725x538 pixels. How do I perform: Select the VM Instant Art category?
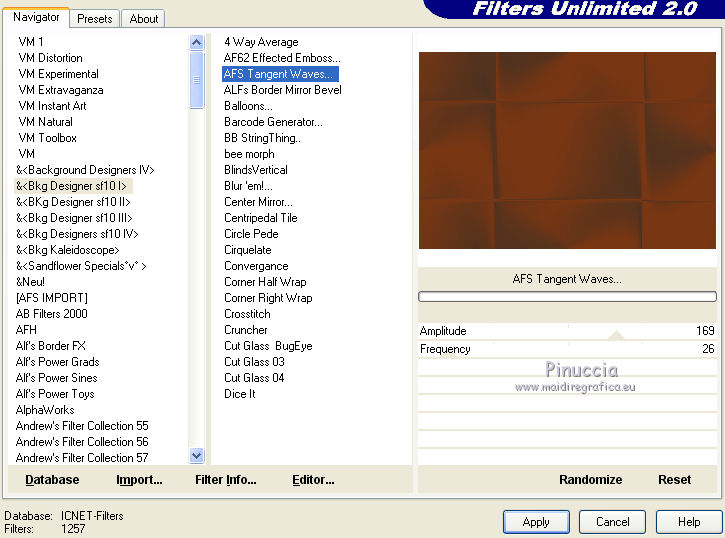pyautogui.click(x=52, y=106)
